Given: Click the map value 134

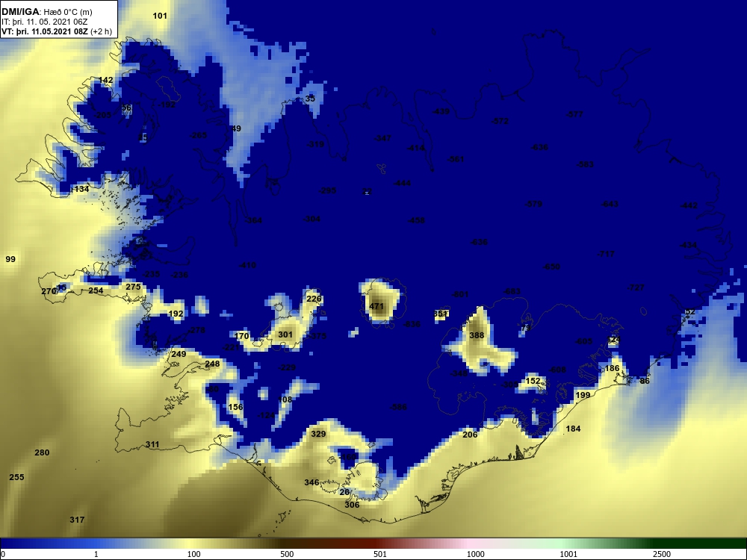Looking at the screenshot, I should [81, 189].
